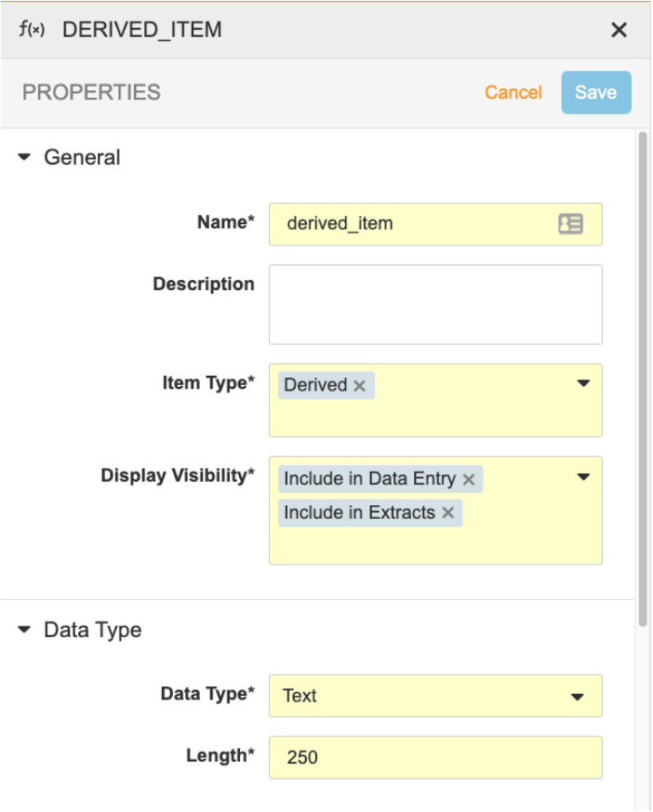The height and width of the screenshot is (812, 653).
Task: Click the ID card icon in Name field
Action: click(x=570, y=224)
